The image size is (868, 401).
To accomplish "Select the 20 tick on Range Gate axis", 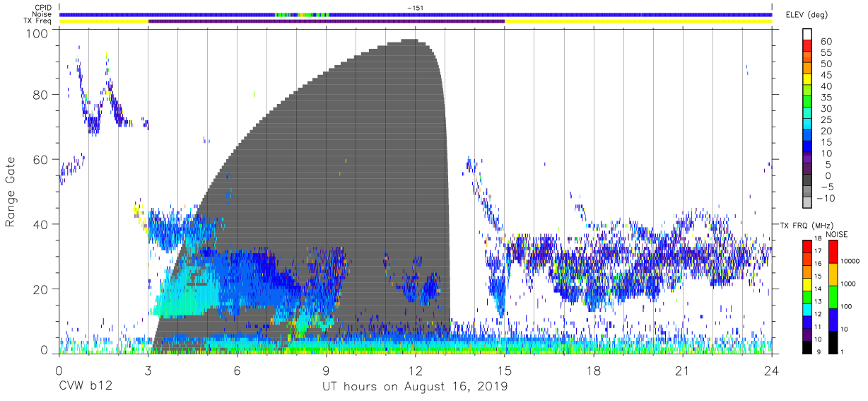I will (x=40, y=289).
